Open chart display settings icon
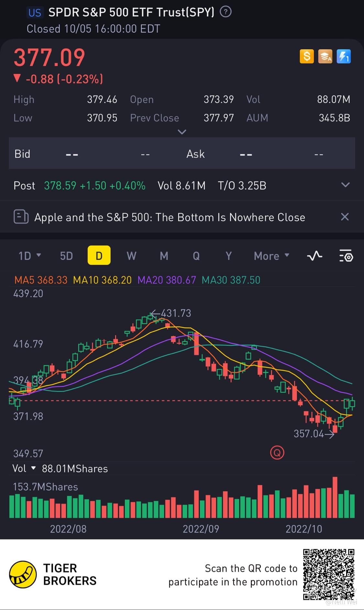Viewport: 364px width, 610px height. point(346,256)
